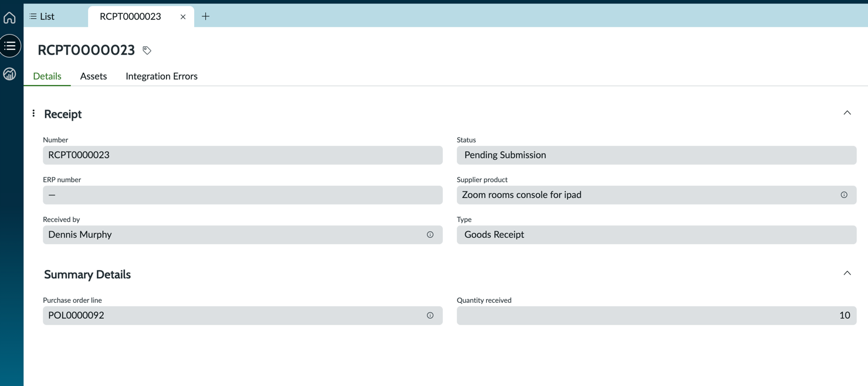Switch to the List tab

point(42,16)
